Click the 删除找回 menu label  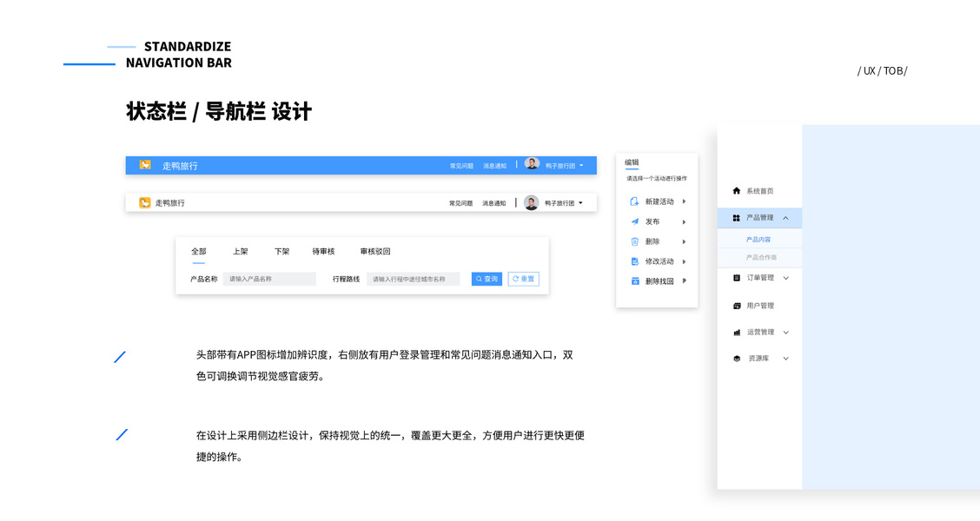point(659,281)
